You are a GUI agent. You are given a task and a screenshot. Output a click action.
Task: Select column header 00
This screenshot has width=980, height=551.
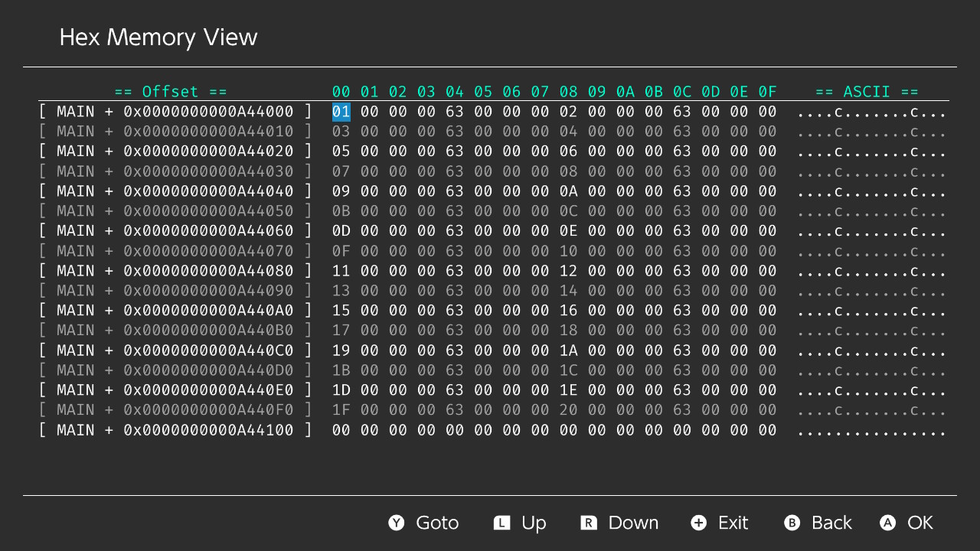(341, 92)
